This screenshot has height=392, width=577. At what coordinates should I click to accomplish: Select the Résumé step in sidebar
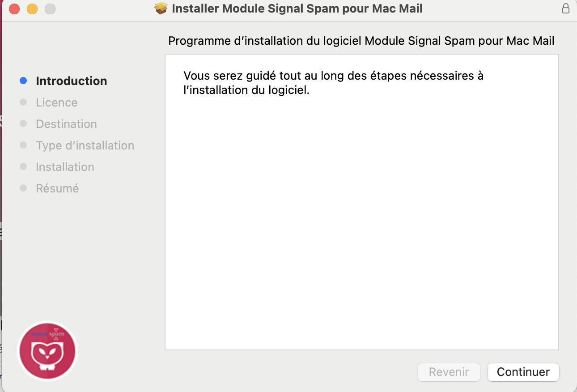coord(57,188)
